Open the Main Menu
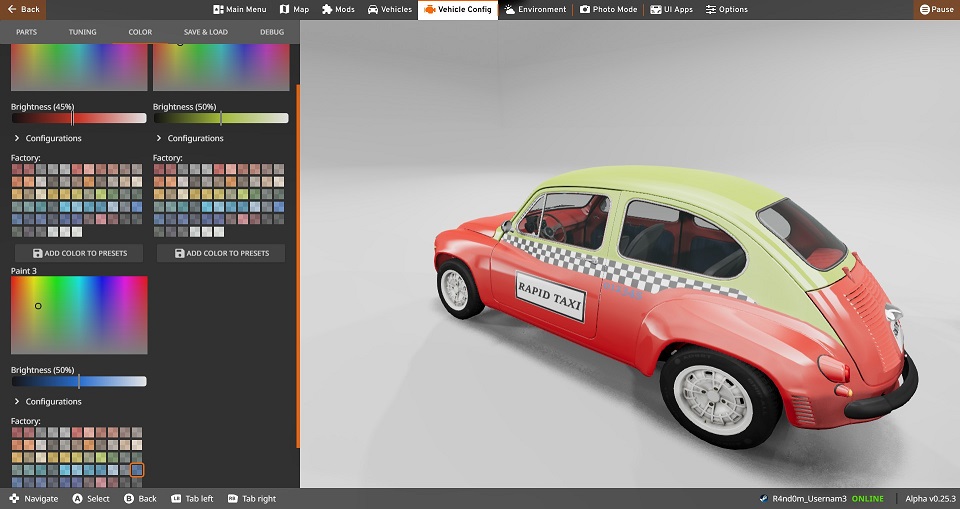Image resolution: width=960 pixels, height=509 pixels. 240,10
